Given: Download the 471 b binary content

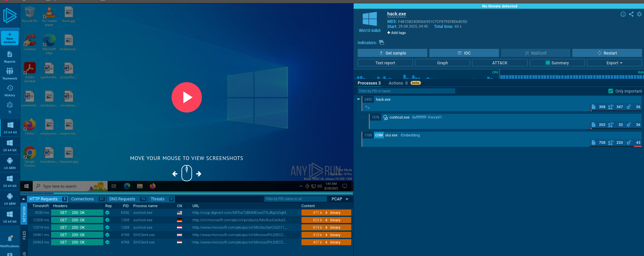Looking at the screenshot, I should pos(326,213).
